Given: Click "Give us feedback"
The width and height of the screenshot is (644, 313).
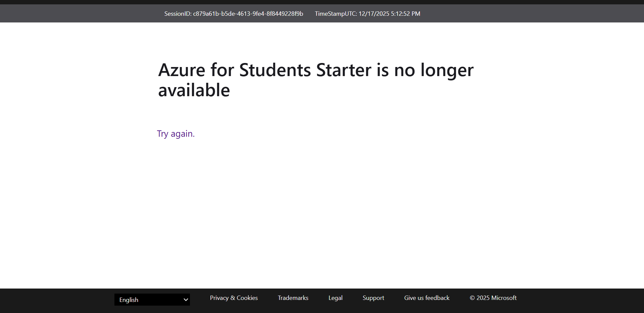Looking at the screenshot, I should 427,298.
